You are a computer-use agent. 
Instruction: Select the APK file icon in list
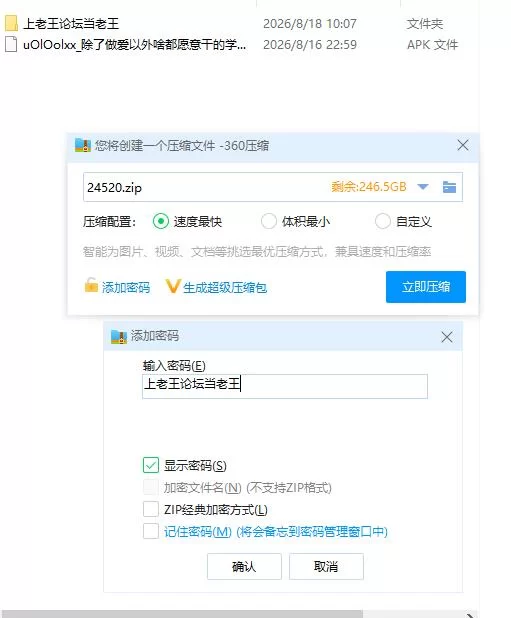(11, 44)
